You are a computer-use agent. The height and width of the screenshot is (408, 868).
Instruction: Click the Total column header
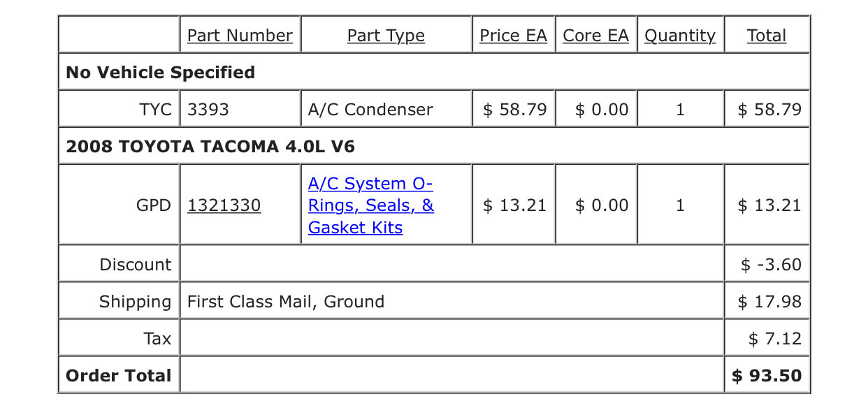[x=767, y=36]
